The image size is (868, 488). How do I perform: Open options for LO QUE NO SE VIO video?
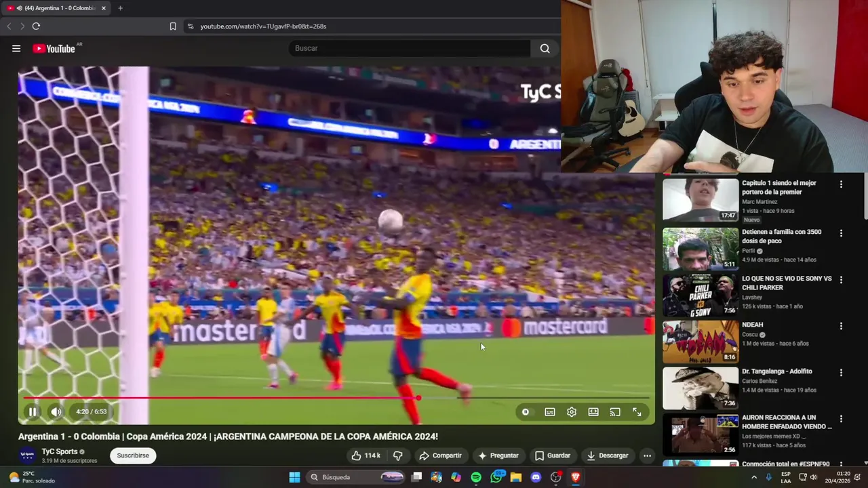point(841,280)
